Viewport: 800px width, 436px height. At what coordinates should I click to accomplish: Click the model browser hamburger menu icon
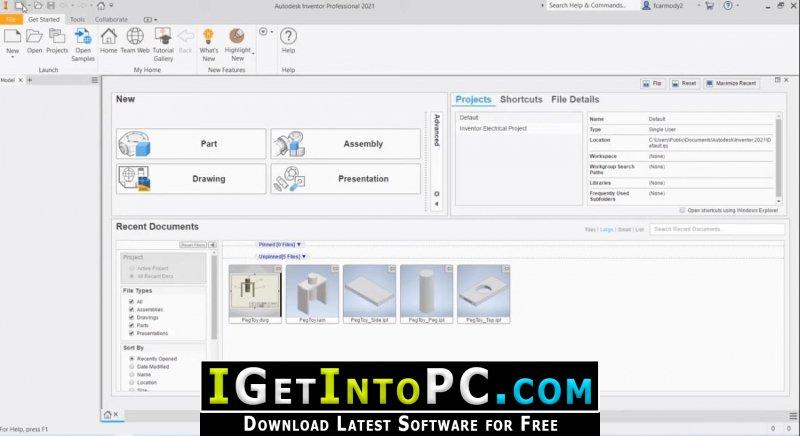coord(94,80)
